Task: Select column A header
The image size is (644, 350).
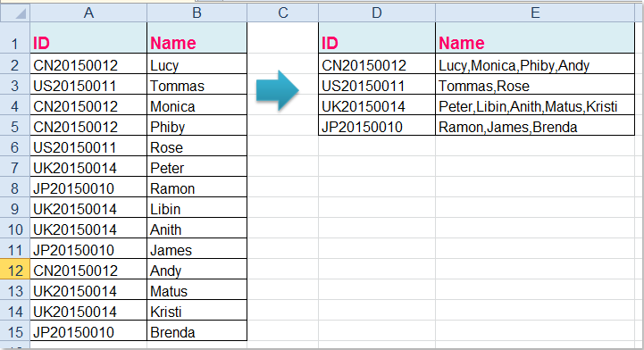Action: [88, 12]
